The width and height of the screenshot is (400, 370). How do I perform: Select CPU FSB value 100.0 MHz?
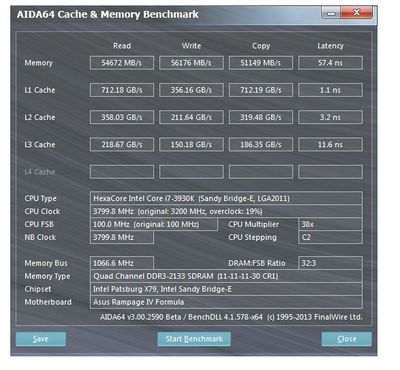click(154, 224)
